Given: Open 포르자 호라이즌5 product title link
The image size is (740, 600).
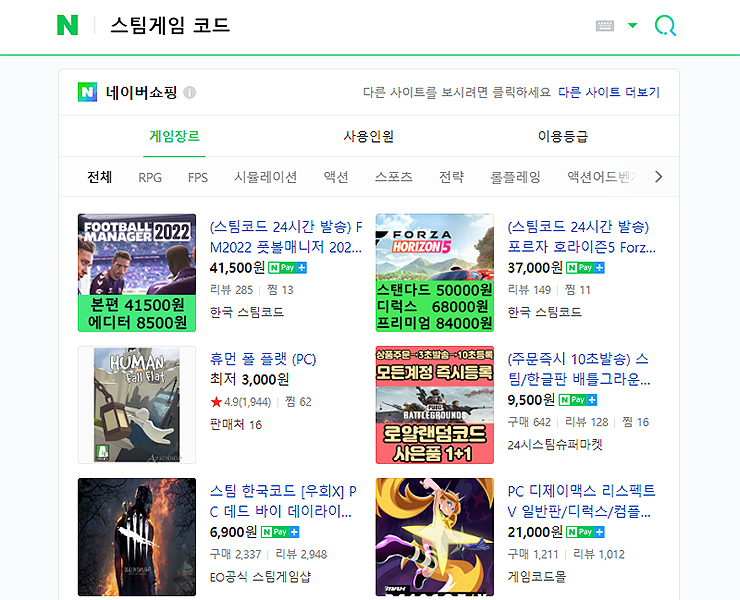Looking at the screenshot, I should click(x=581, y=237).
